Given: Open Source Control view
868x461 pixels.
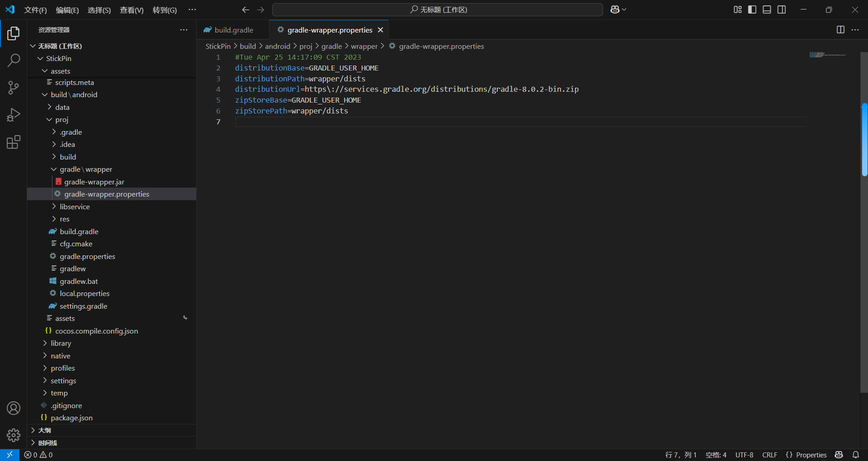Looking at the screenshot, I should coord(14,87).
